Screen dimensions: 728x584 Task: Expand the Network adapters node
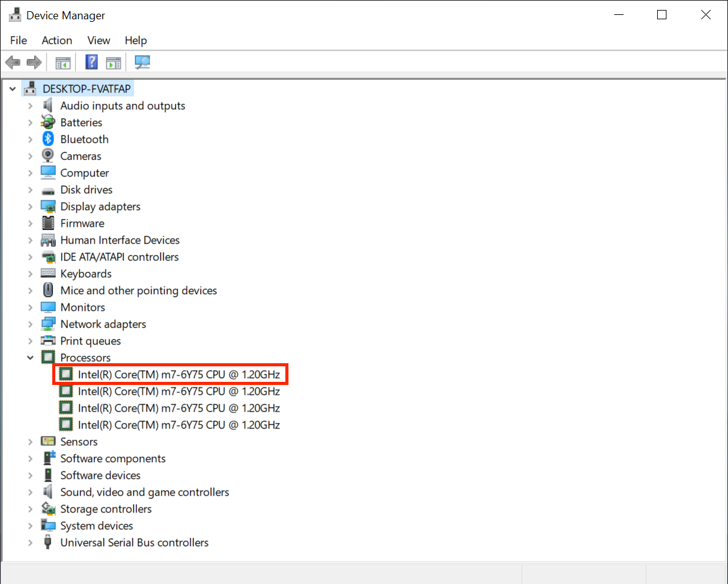(x=30, y=324)
